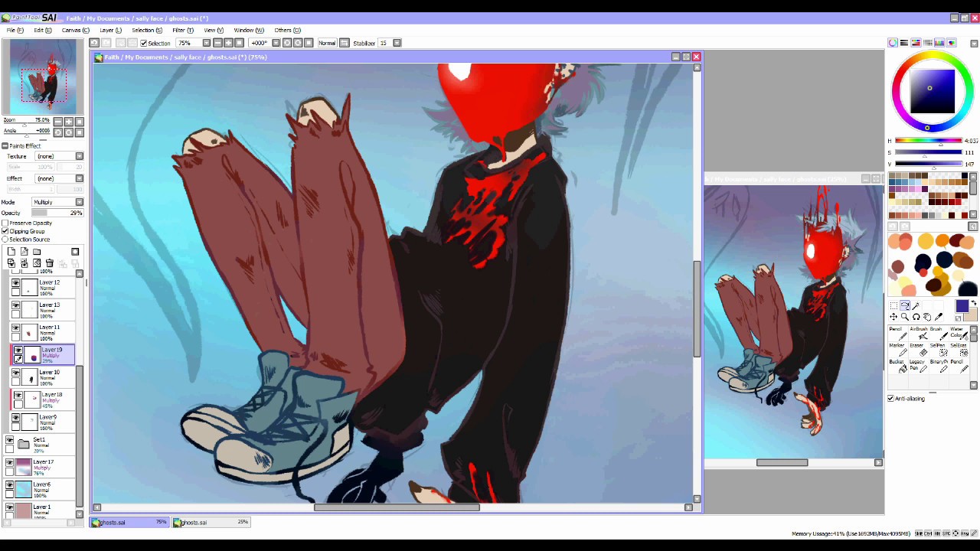Zoom out the navigator view
The height and width of the screenshot is (551, 980).
pyautogui.click(x=58, y=122)
